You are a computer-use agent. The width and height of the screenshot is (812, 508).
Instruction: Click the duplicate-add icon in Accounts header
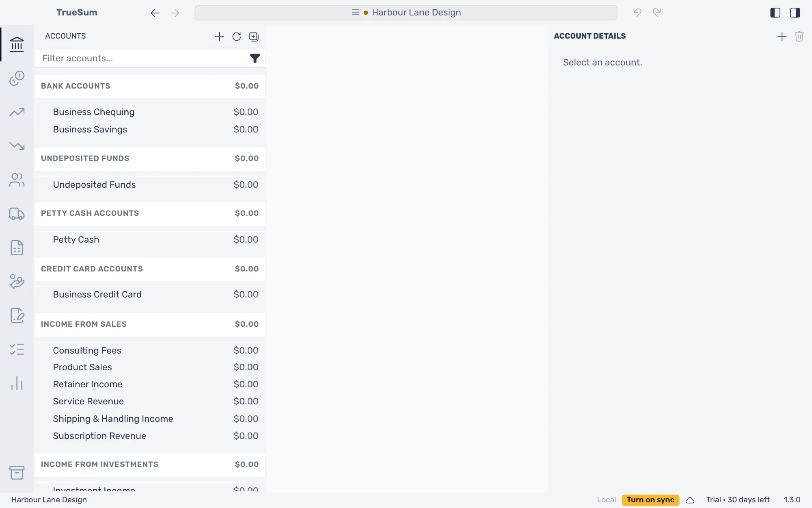tap(254, 37)
